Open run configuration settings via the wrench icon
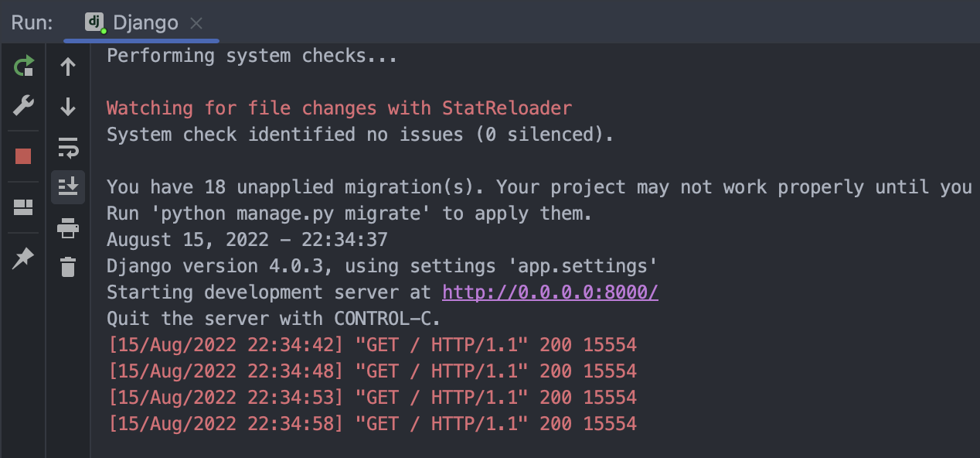This screenshot has height=458, width=980. click(23, 106)
